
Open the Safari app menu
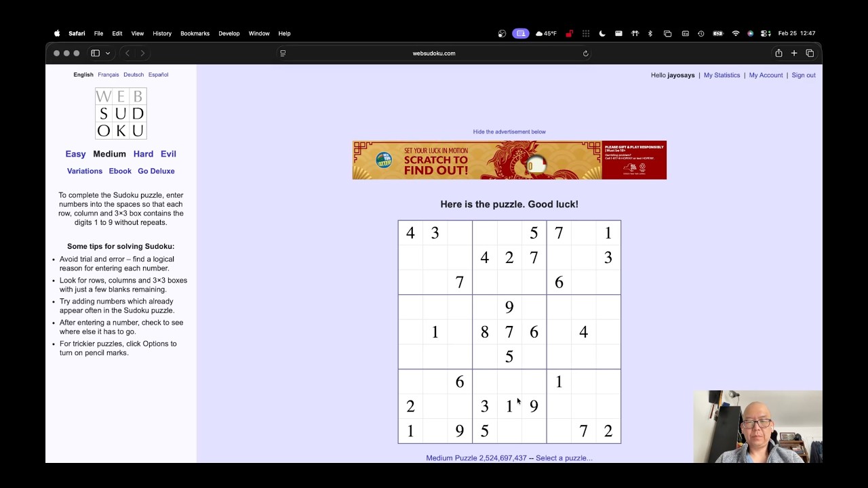click(x=77, y=33)
